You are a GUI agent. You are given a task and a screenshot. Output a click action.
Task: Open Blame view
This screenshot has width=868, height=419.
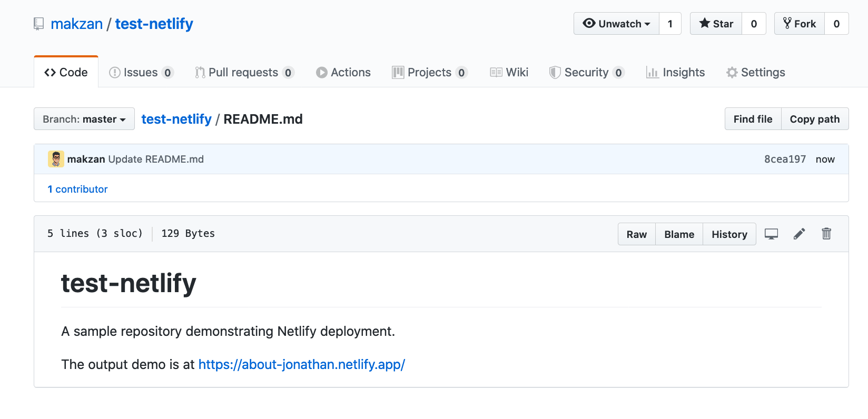click(x=679, y=234)
